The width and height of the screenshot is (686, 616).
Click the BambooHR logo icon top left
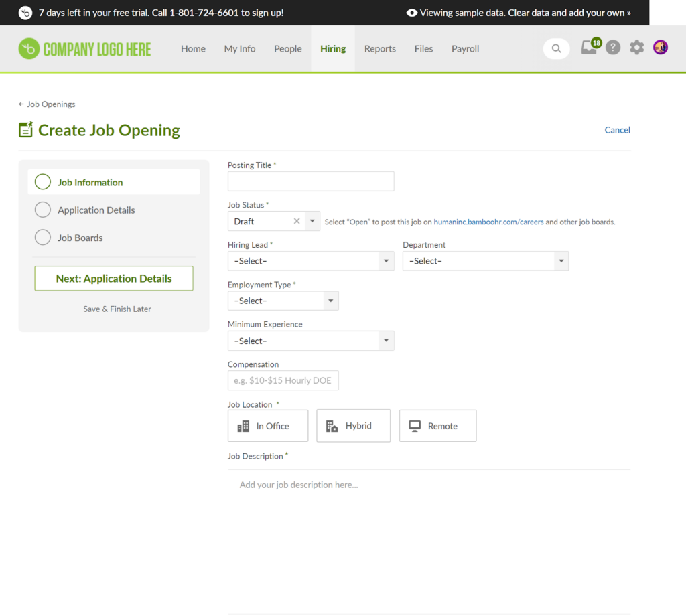click(x=27, y=48)
